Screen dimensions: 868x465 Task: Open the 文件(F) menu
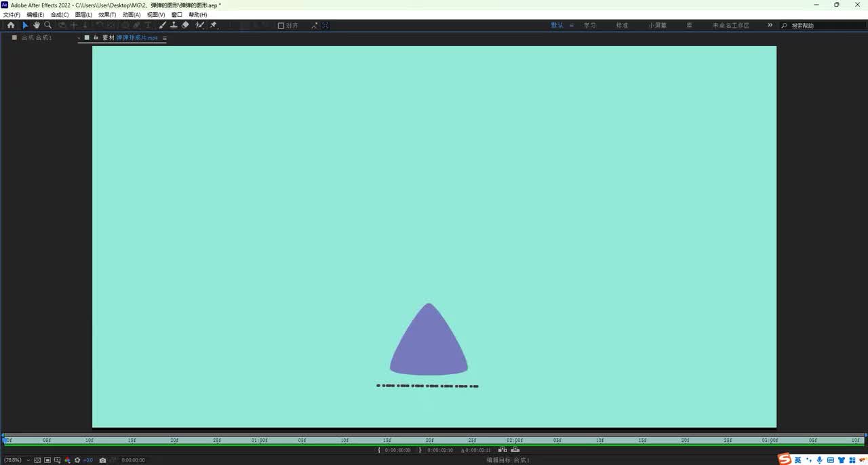pos(12,14)
